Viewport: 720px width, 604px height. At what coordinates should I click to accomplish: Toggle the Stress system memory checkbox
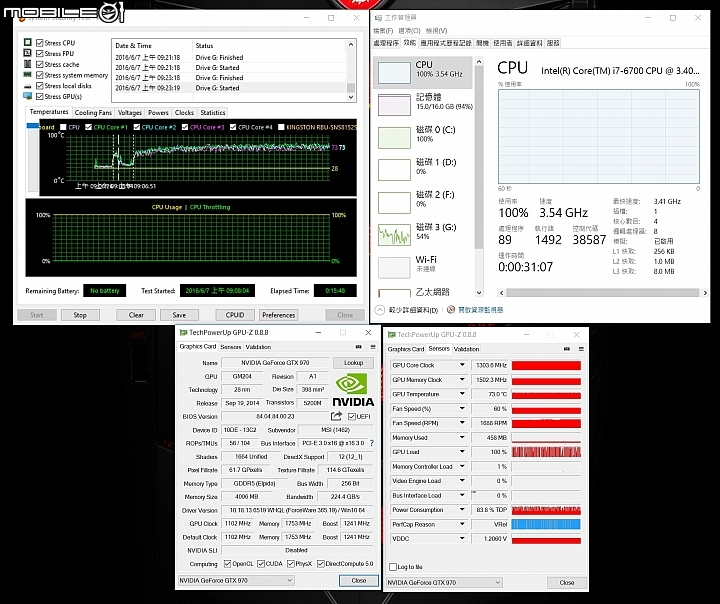39,75
